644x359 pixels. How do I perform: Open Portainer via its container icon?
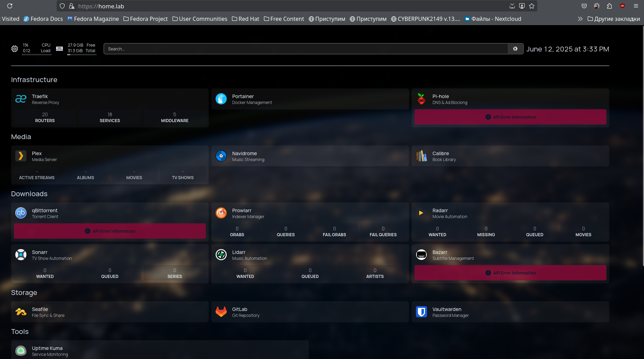(221, 99)
